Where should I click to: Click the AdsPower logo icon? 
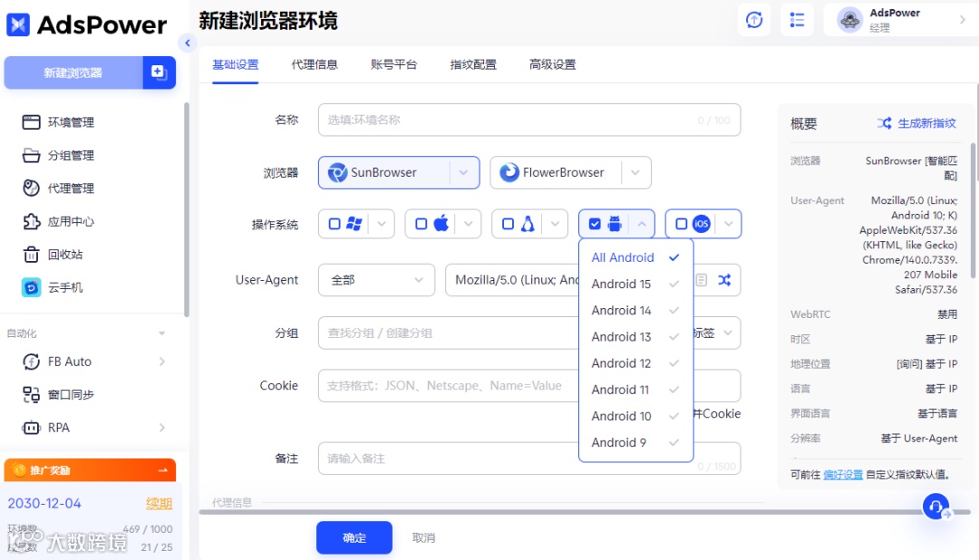tap(18, 25)
